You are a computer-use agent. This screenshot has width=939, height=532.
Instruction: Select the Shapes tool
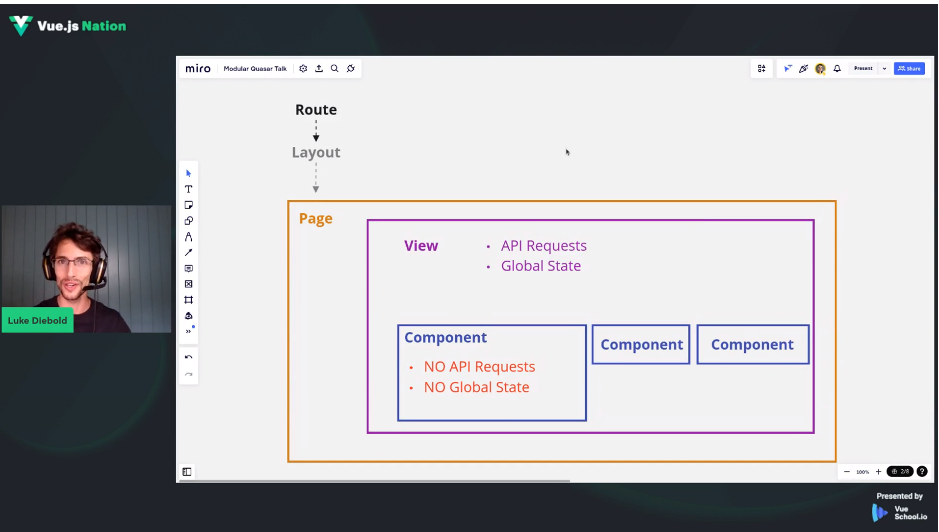coord(188,221)
